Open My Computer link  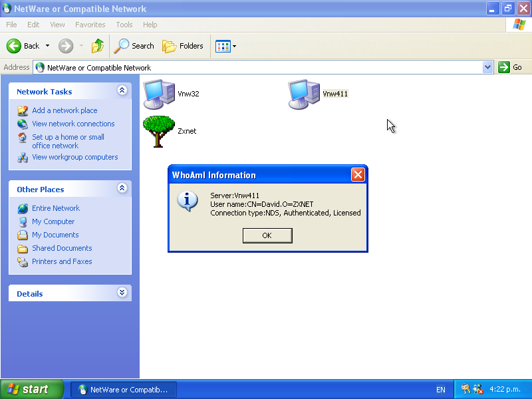click(x=53, y=221)
